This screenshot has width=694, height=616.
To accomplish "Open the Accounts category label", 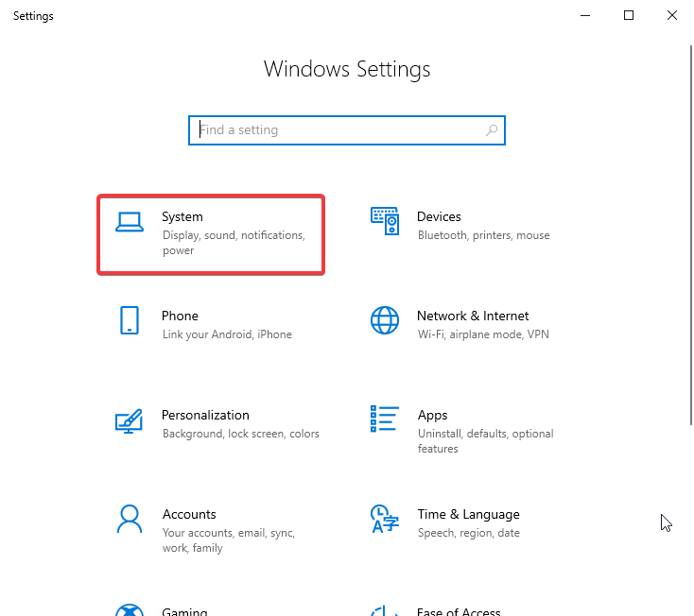I will click(189, 514).
